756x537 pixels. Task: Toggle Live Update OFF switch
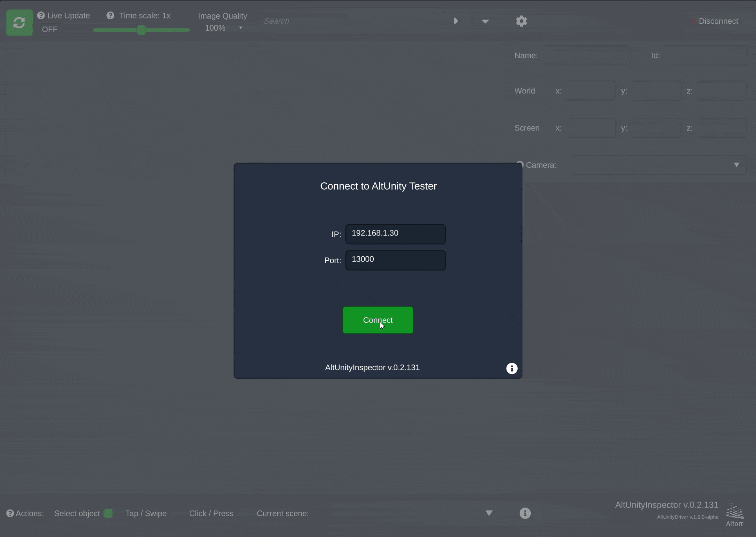[x=50, y=29]
